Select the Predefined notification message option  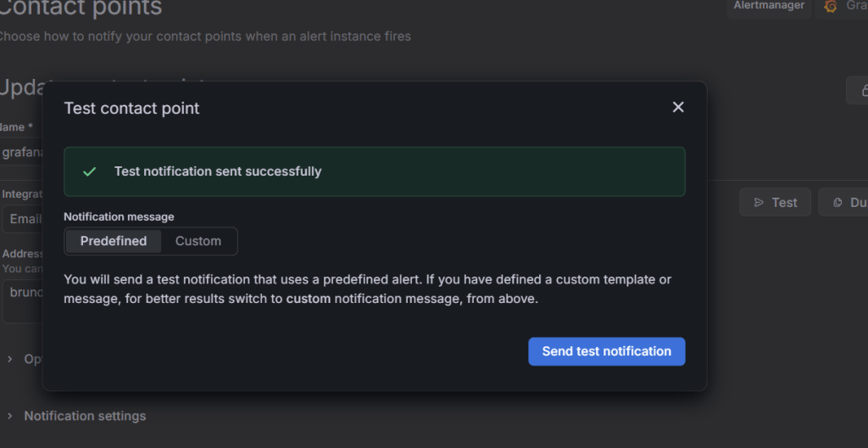pyautogui.click(x=114, y=241)
